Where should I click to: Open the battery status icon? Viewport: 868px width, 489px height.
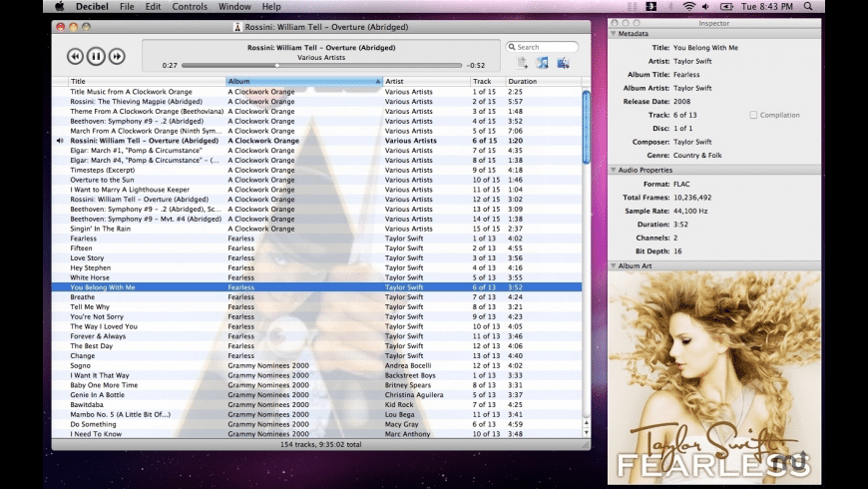click(726, 7)
